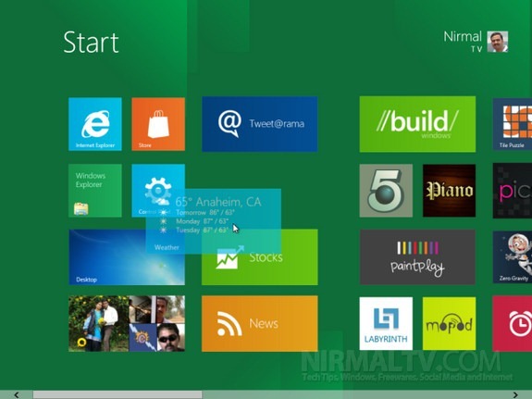Click the Nirmal TV user account picture
532x399 pixels.
pos(498,42)
